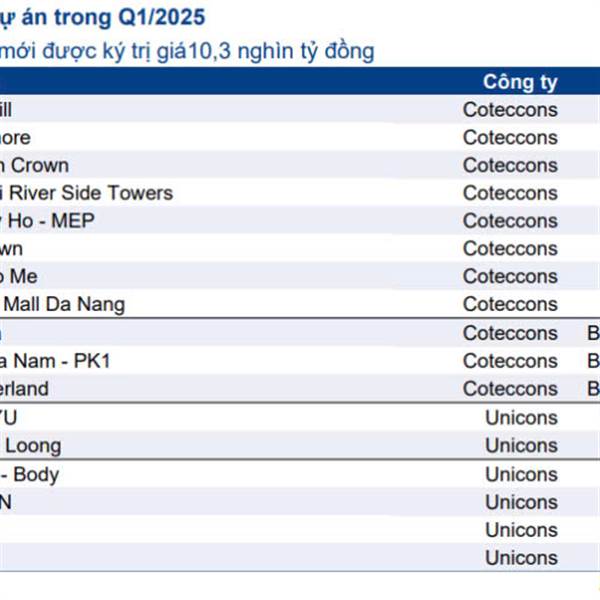Click Coteccons in the Crown row
The width and height of the screenshot is (600, 600).
coord(510,165)
